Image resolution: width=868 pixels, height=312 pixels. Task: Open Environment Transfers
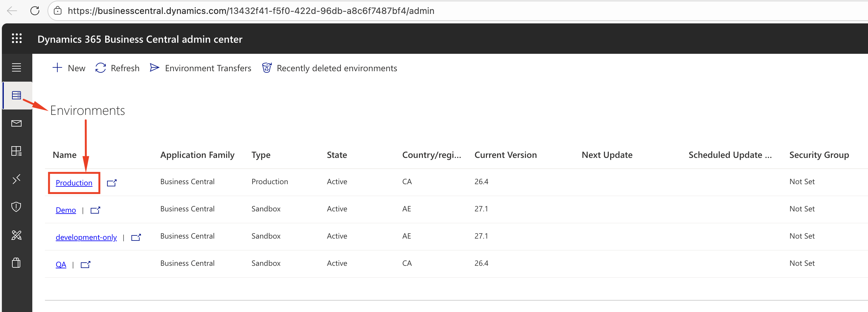pyautogui.click(x=201, y=68)
